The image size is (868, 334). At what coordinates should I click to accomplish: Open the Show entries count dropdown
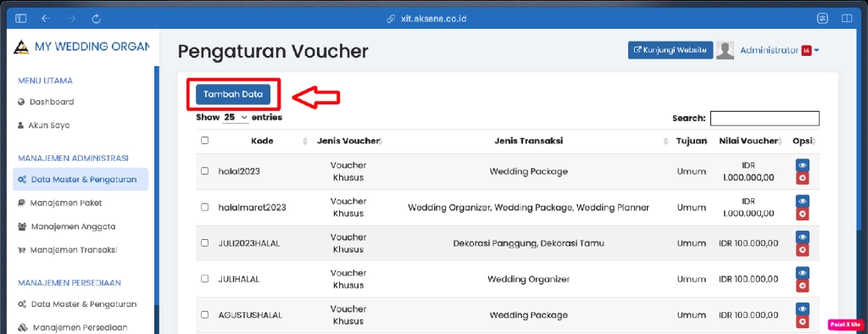(236, 118)
